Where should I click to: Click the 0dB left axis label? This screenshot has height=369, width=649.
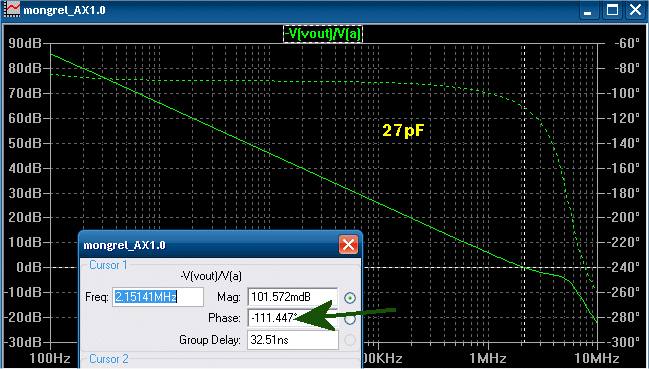coord(29,267)
